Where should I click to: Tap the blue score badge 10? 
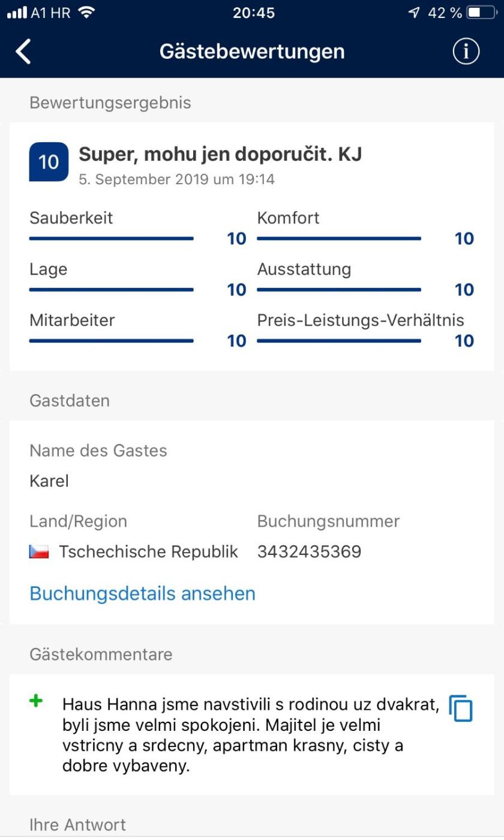(49, 162)
